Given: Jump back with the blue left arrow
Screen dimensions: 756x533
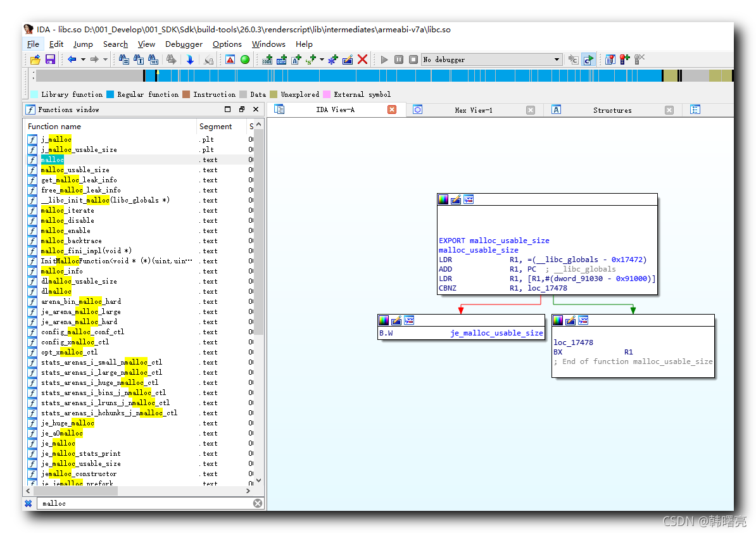Looking at the screenshot, I should click(72, 60).
